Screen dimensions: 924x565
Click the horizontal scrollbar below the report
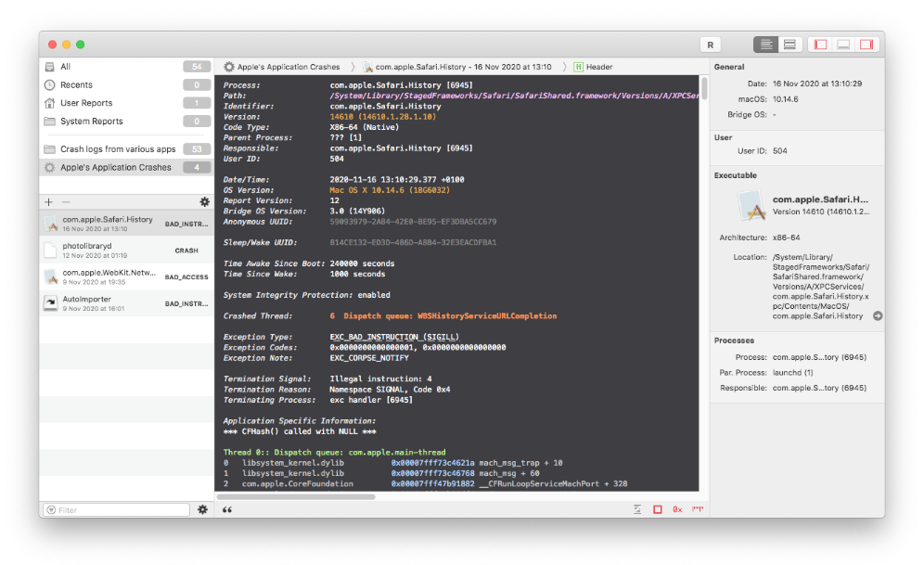point(297,496)
